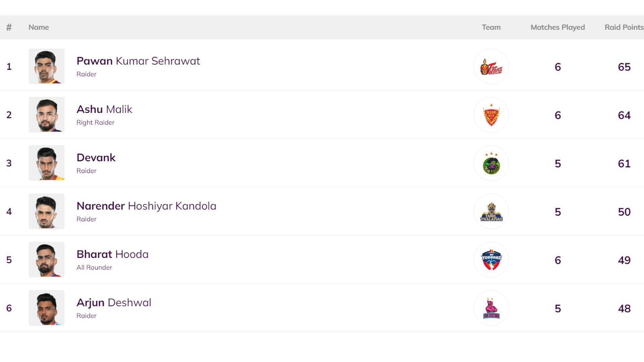Screen dimensions: 644x362
Task: Click the Pawan Kumar Sehrawat name link
Action: click(x=138, y=61)
